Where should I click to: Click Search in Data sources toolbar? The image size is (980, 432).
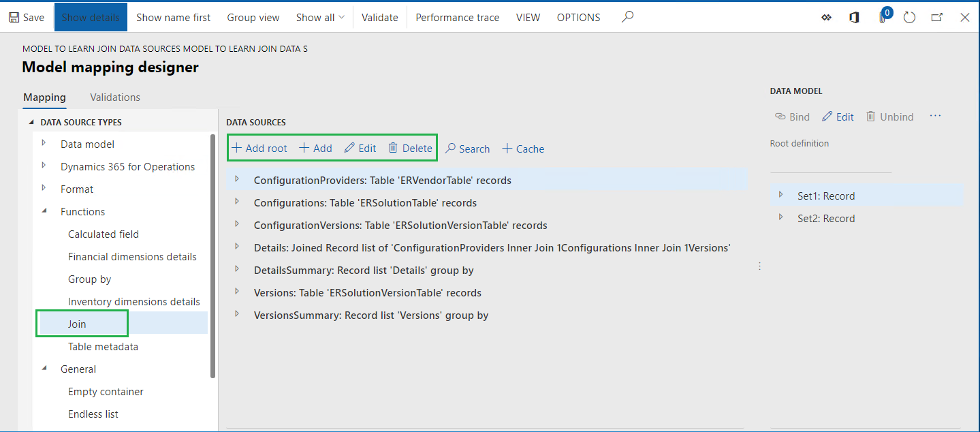point(468,149)
